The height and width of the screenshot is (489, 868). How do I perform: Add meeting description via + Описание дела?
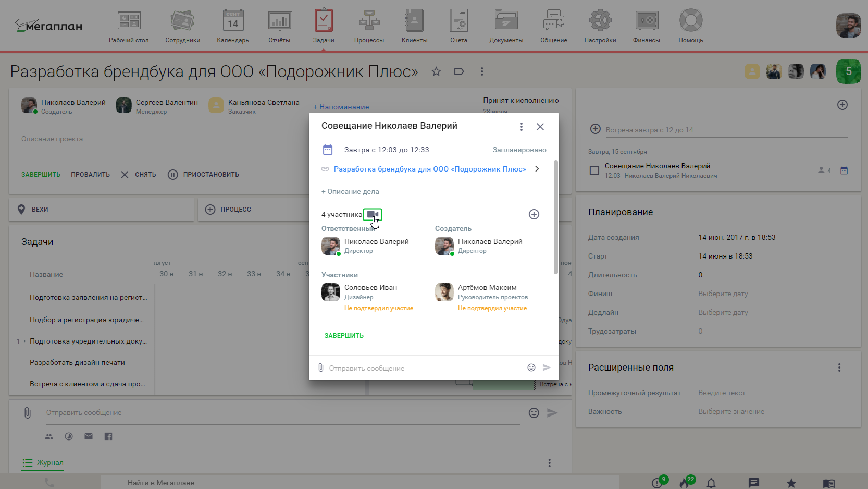click(350, 191)
